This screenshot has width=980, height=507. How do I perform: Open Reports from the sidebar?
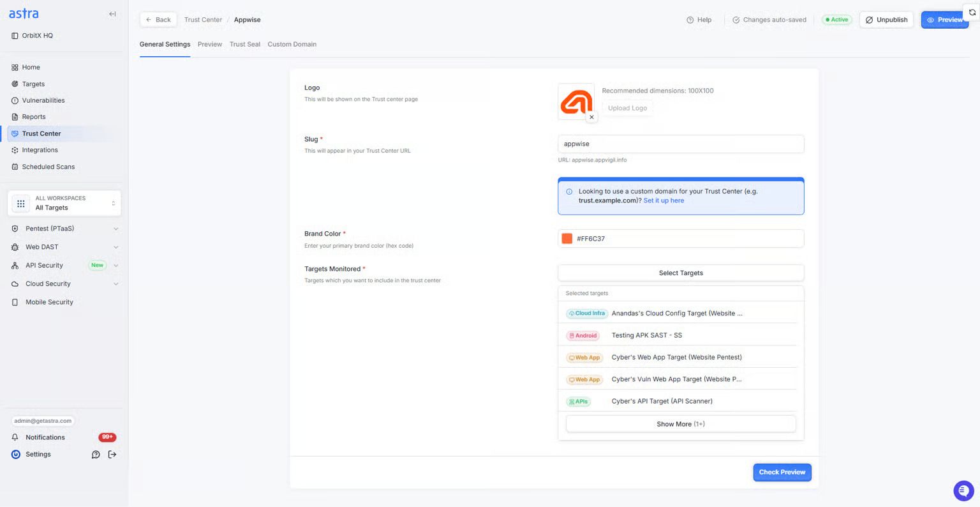click(34, 117)
